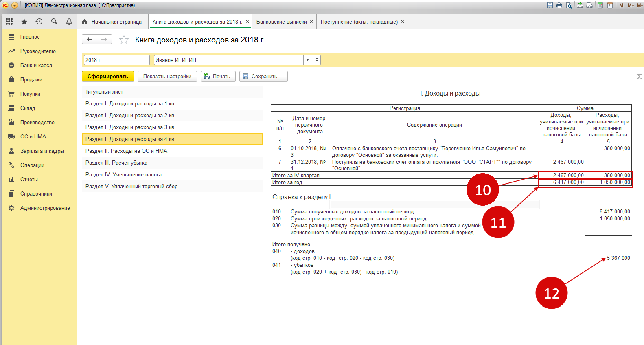The image size is (644, 345).
Task: Open the organization card button next to dropdown
Action: 316,60
